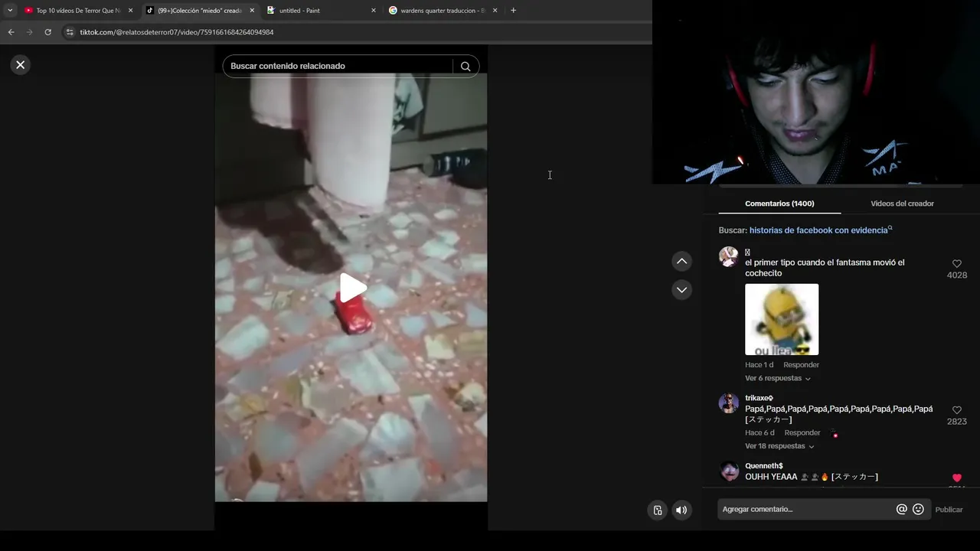Screen dimensions: 980x551
Task: Expand 'Ver 18 respuestas'
Action: coord(779,446)
